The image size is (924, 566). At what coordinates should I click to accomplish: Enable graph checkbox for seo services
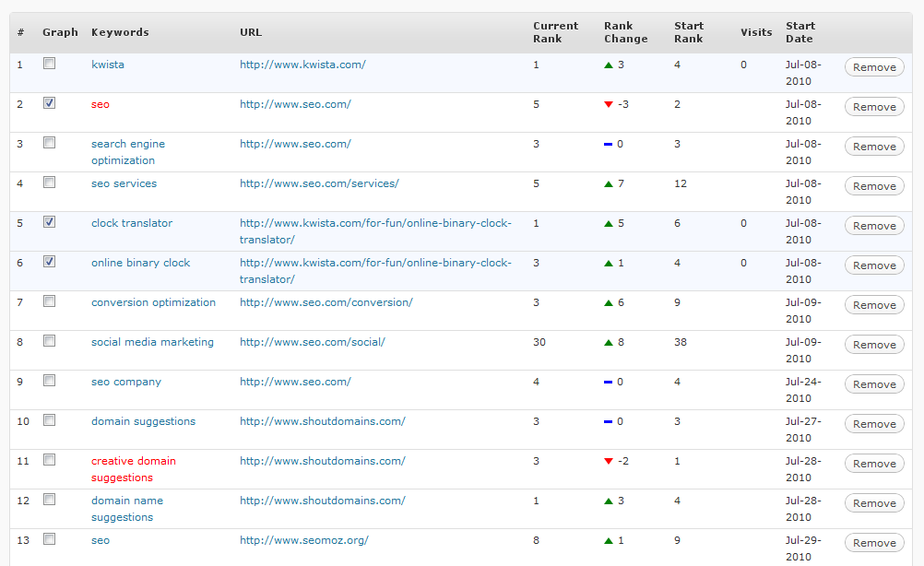tap(49, 183)
